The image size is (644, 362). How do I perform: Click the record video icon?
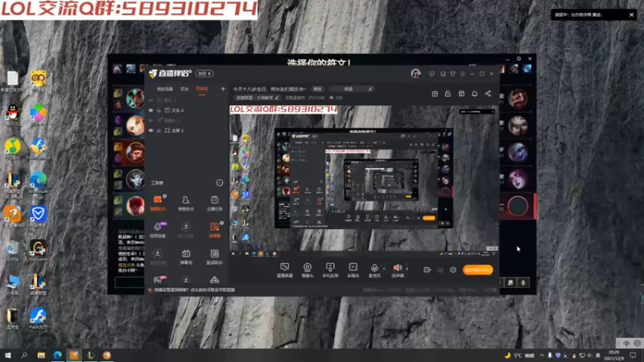click(427, 269)
